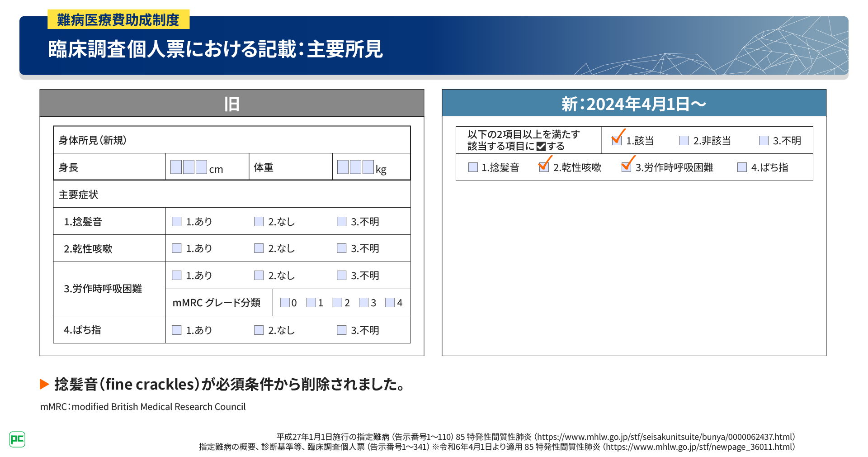Click the green PC logo icon
The height and width of the screenshot is (457, 868).
pyautogui.click(x=17, y=439)
